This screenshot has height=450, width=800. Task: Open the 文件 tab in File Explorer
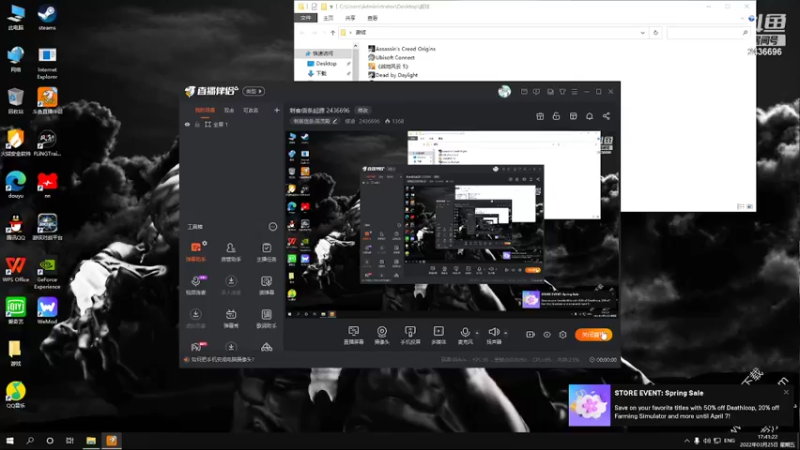pyautogui.click(x=306, y=18)
